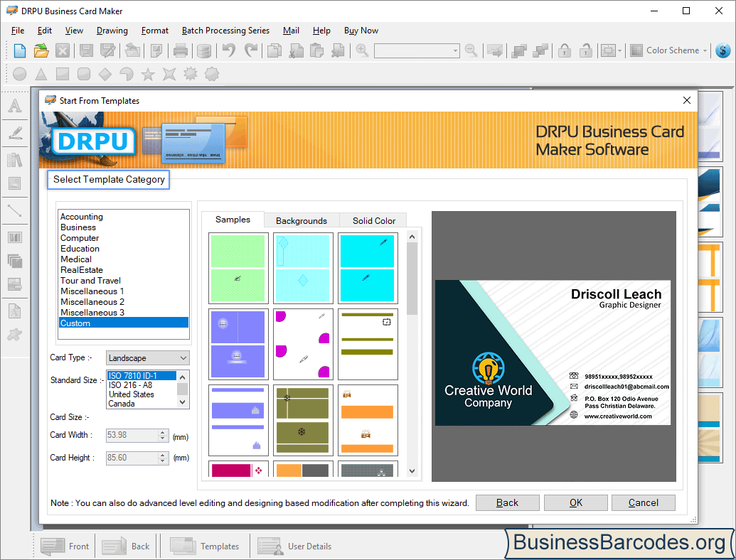The width and height of the screenshot is (736, 560).
Task: Click the Redo arrow icon
Action: tap(251, 50)
